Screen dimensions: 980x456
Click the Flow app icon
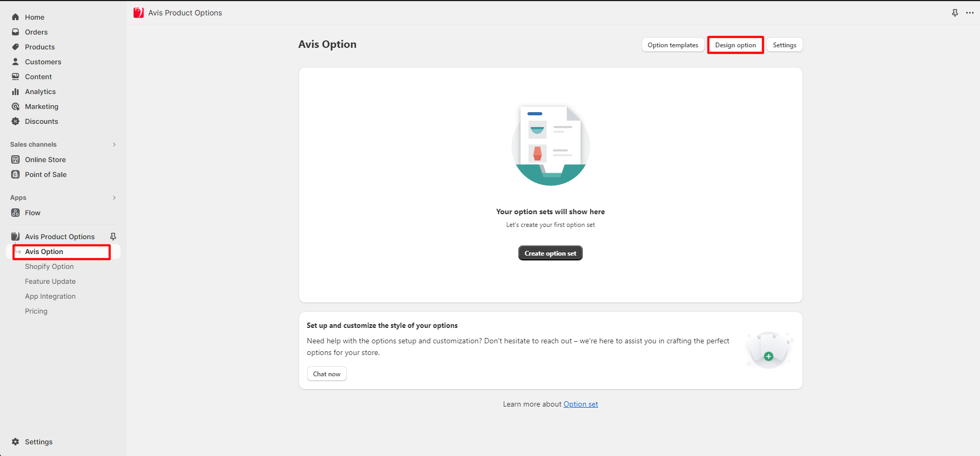click(x=15, y=213)
